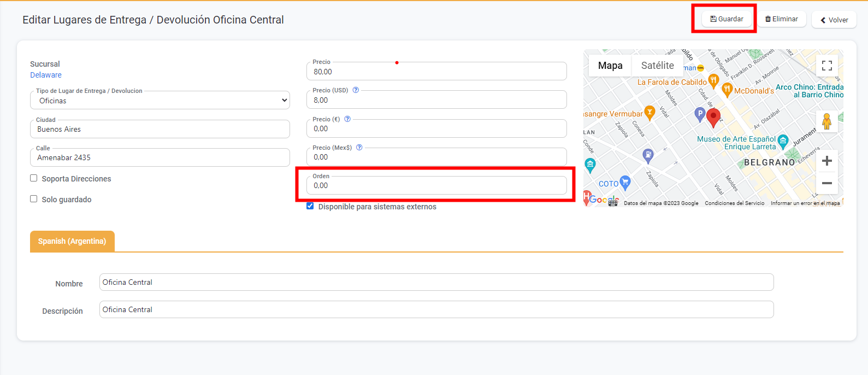This screenshot has width=868, height=375.
Task: Open help icon next to Precio (USD)
Action: click(356, 90)
